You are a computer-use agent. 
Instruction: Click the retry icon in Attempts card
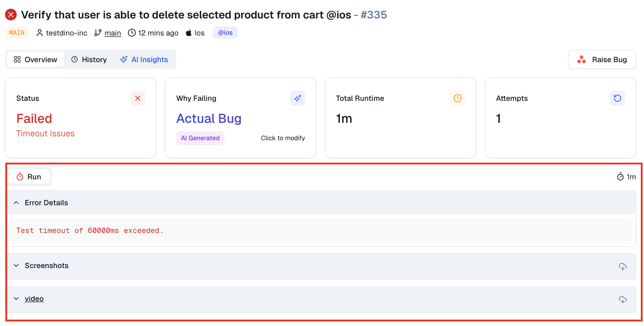point(617,98)
